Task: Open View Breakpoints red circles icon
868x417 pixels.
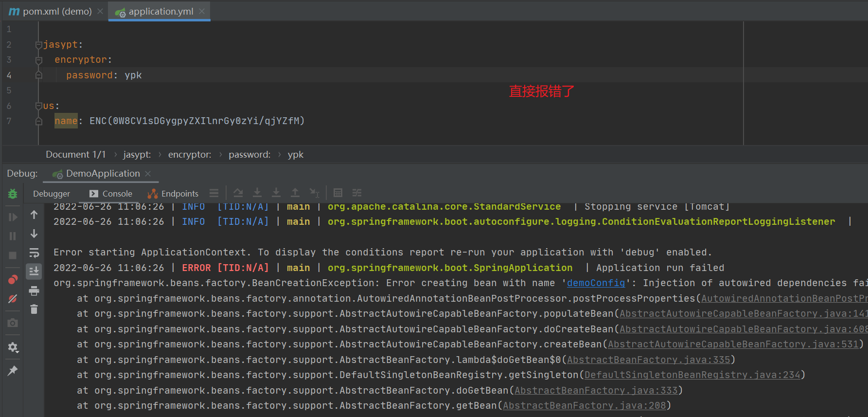Action: pos(13,279)
